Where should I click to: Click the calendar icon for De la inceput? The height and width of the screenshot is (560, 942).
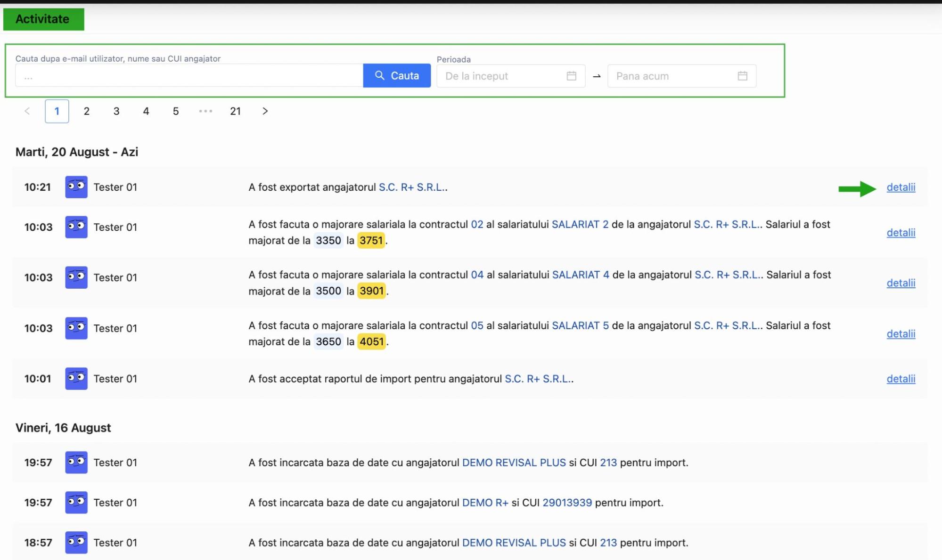572,75
